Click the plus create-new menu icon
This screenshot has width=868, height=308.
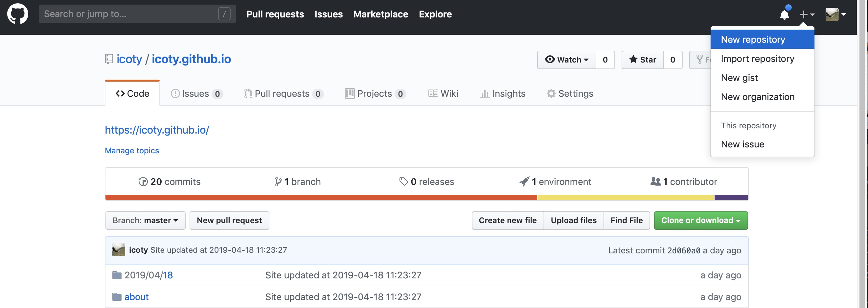click(x=806, y=14)
